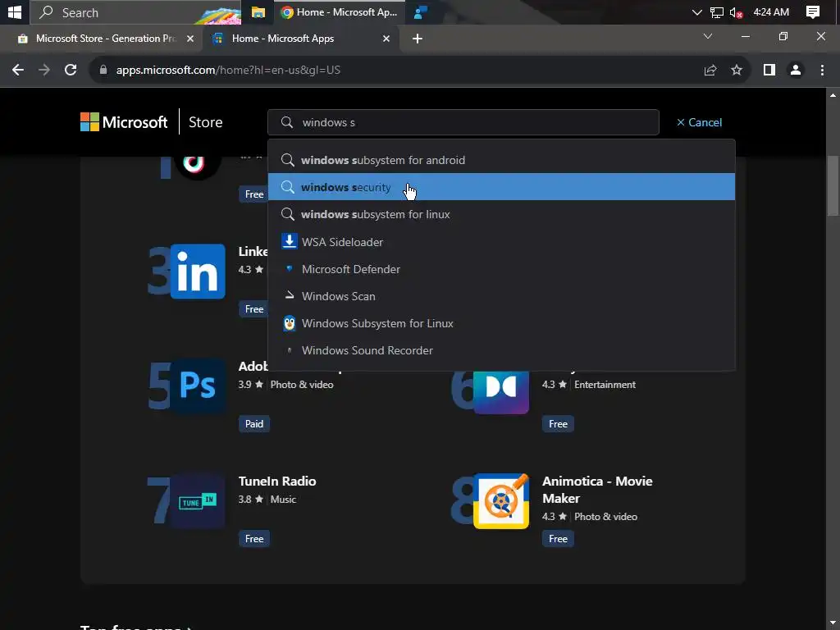Screen dimensions: 840x630
Task: Click the muted volume tray icon
Action: pyautogui.click(x=736, y=12)
